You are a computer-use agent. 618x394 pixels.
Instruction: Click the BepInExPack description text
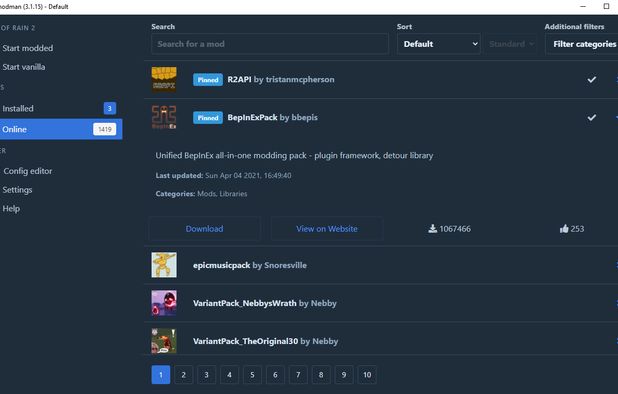click(x=294, y=155)
